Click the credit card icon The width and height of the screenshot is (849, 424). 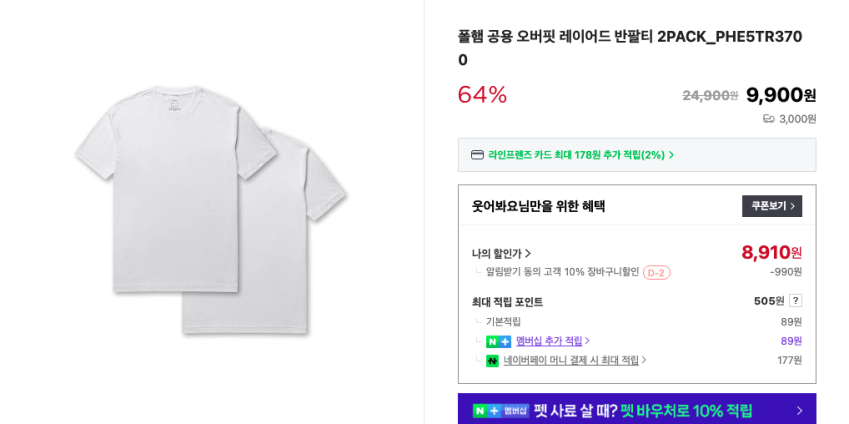(477, 155)
